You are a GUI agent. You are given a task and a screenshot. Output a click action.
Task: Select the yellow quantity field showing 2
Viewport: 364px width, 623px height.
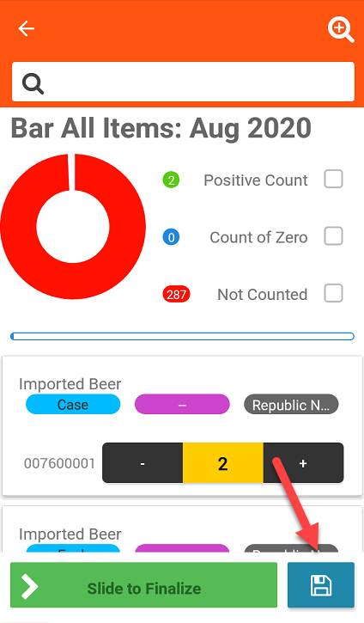[222, 463]
